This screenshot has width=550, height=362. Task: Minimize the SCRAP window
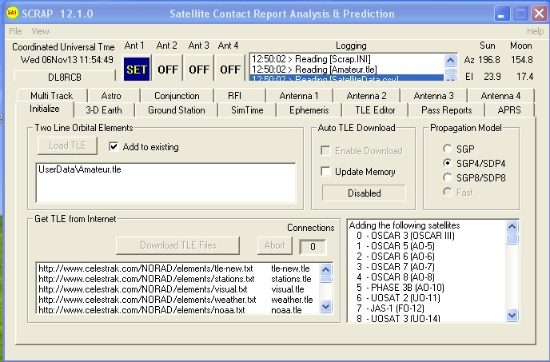point(502,14)
